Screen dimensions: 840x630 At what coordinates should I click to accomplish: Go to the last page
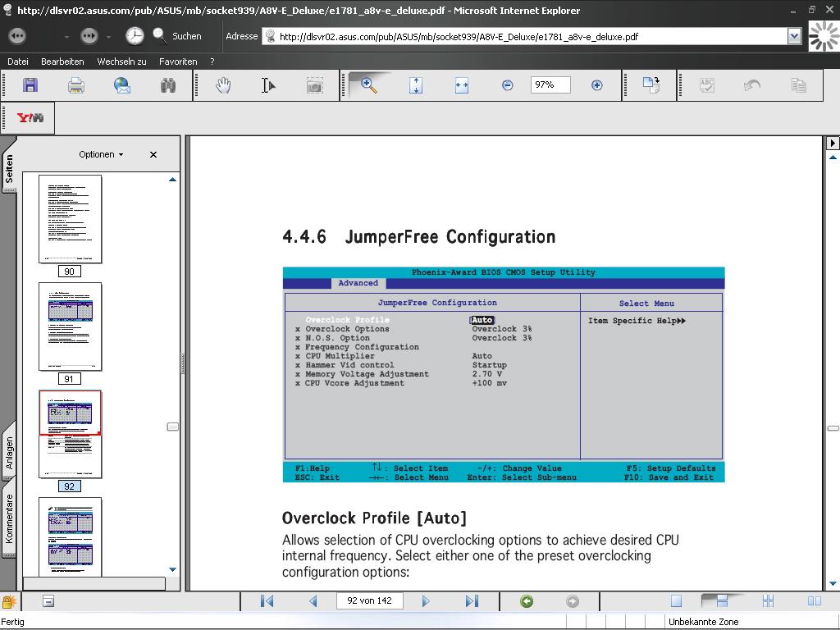click(472, 601)
